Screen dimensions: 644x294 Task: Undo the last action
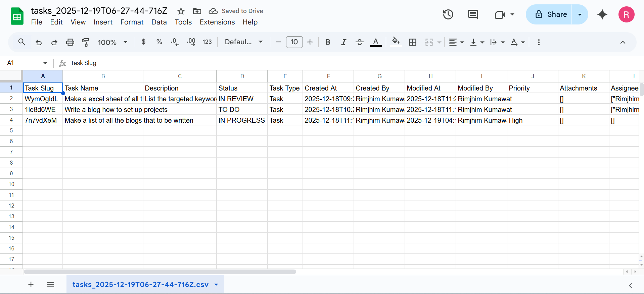[x=39, y=42]
